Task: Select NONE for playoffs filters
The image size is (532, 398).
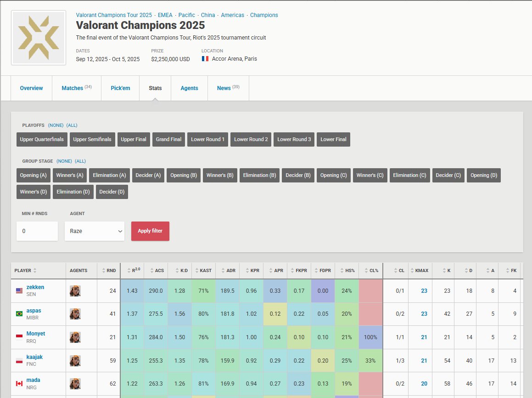Action: pyautogui.click(x=56, y=125)
